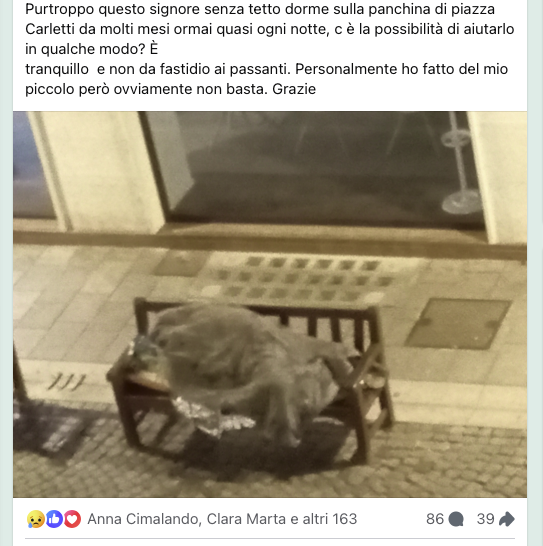Open Anna Cimalando's name in reactions

click(143, 519)
